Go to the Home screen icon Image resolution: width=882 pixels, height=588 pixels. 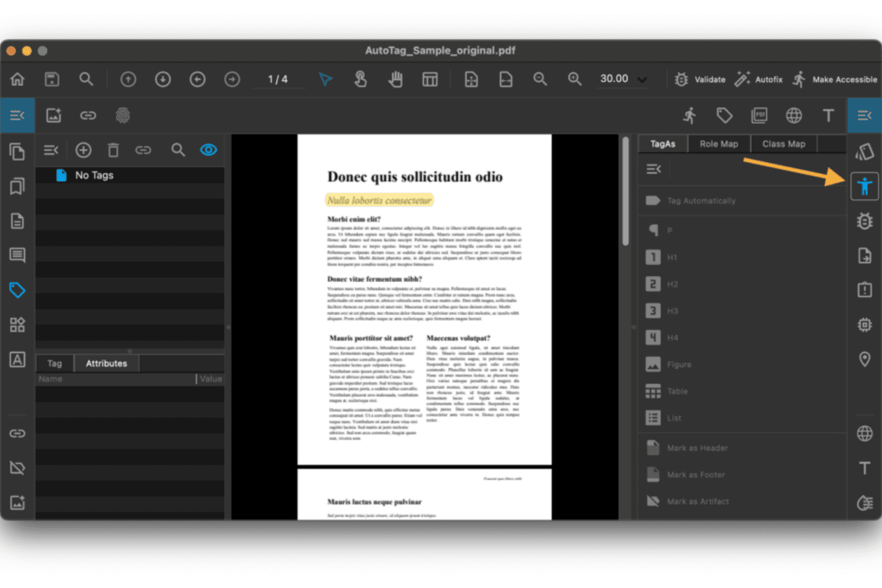tap(17, 79)
